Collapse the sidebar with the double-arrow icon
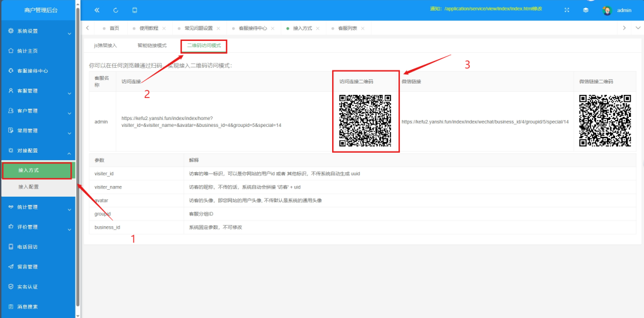 point(97,10)
